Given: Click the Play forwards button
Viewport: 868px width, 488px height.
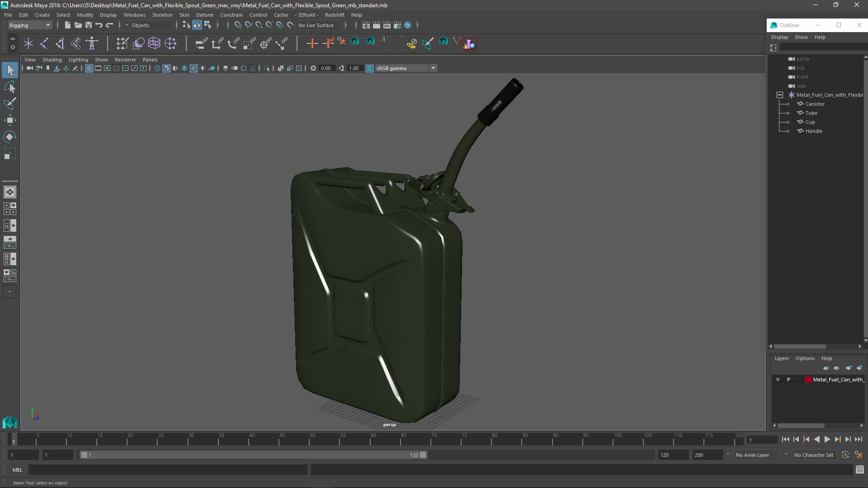Looking at the screenshot, I should coord(827,439).
